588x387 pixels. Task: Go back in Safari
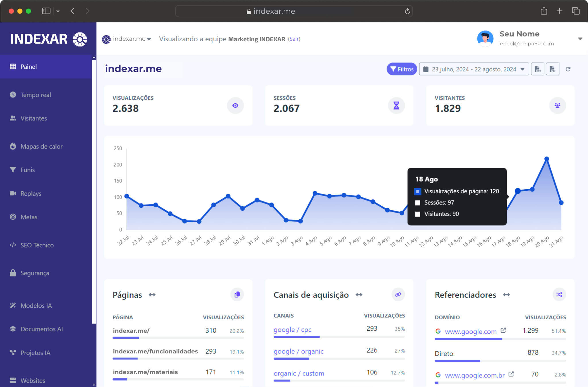click(x=72, y=11)
